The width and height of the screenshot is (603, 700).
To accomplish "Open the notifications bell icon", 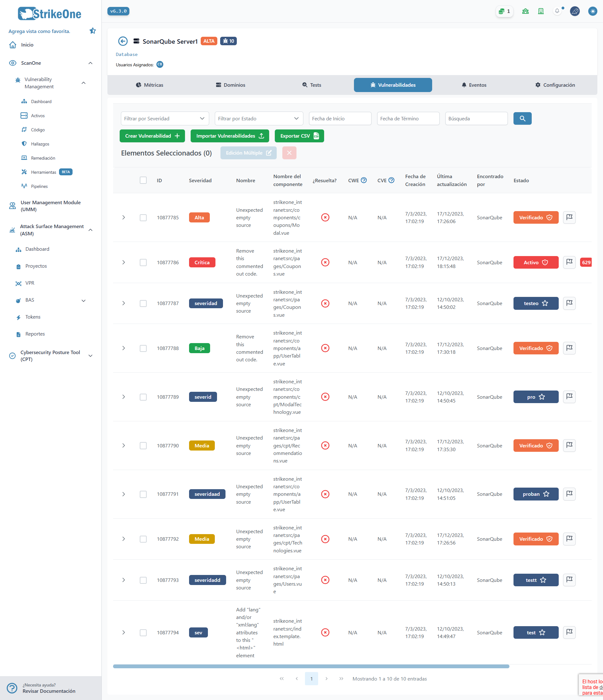I will click(x=557, y=11).
